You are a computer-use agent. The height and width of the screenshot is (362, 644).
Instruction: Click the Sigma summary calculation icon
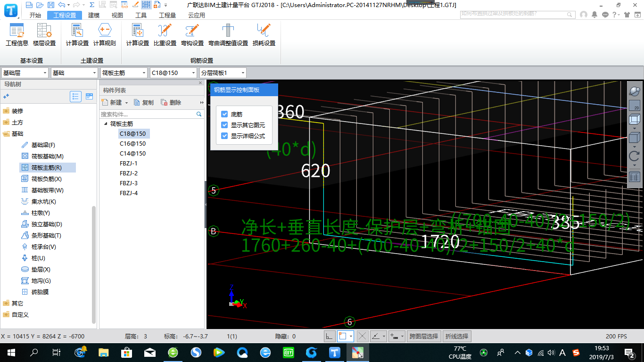pyautogui.click(x=91, y=5)
